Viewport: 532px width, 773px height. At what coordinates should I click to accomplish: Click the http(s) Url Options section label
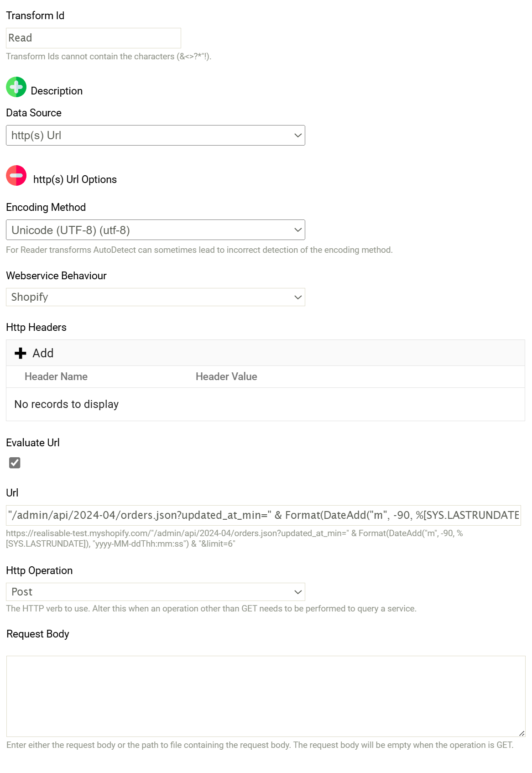point(75,179)
